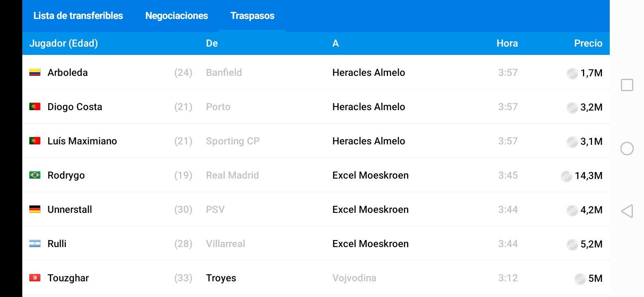Screen dimensions: 644x297
Task: Tap the Troyes club name
Action: coord(221,278)
